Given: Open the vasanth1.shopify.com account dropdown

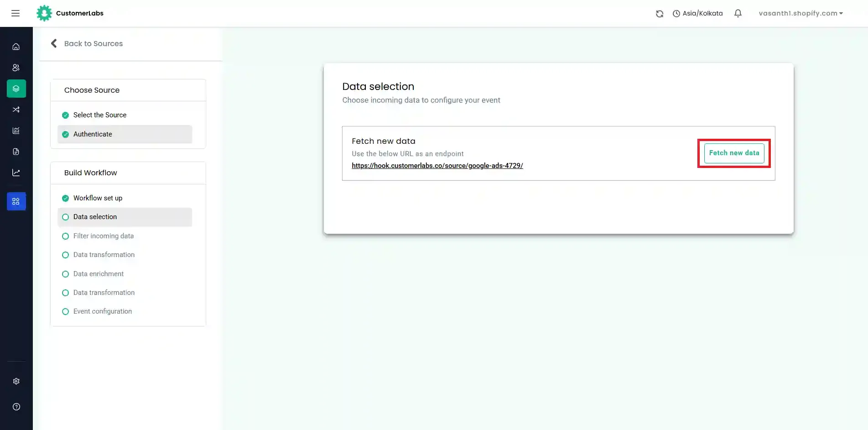Looking at the screenshot, I should pos(800,13).
